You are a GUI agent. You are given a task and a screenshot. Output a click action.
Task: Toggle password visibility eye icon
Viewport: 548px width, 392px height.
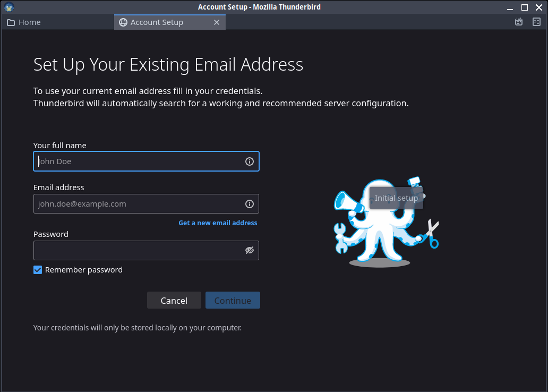click(x=249, y=250)
